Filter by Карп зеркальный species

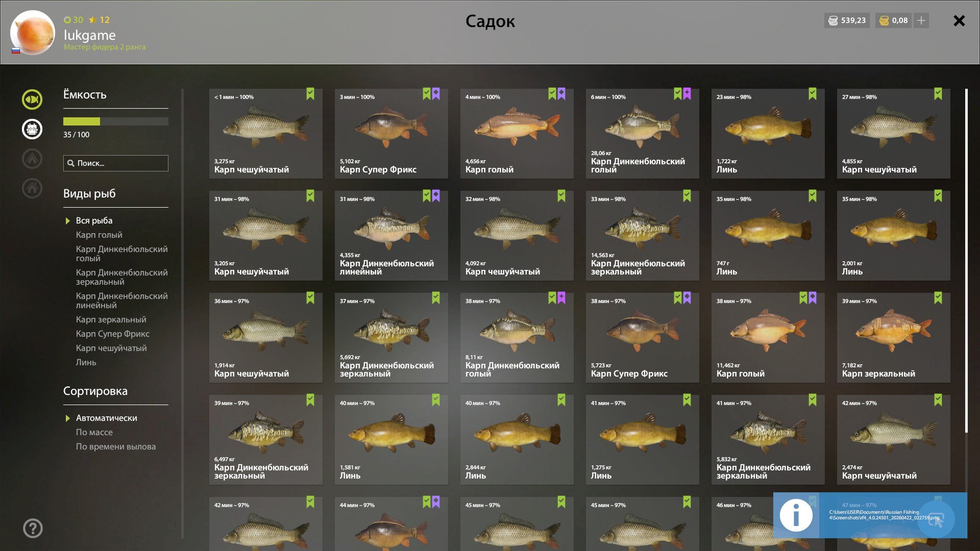[x=111, y=319]
